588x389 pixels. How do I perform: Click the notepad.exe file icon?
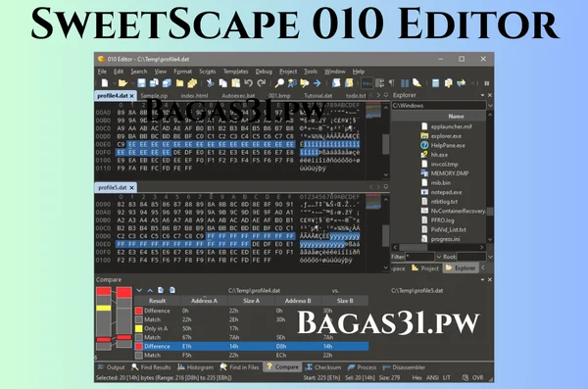point(424,192)
